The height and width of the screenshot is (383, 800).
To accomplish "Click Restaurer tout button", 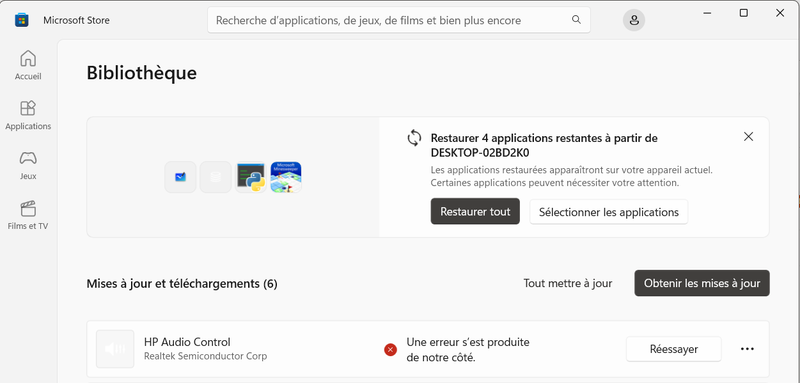I will (475, 212).
